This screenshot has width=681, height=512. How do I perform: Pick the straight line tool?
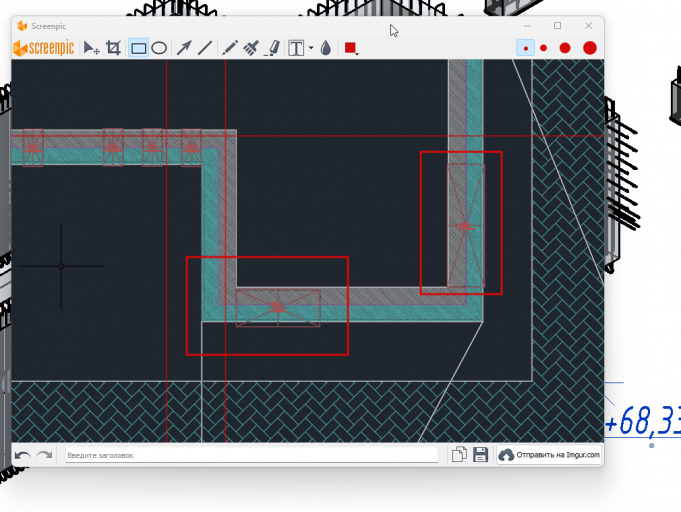click(205, 48)
